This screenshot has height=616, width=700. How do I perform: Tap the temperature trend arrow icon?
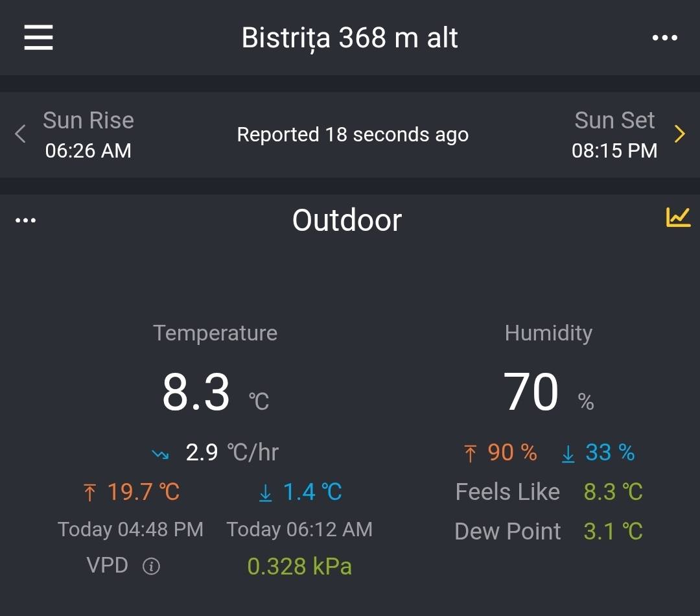[160, 454]
